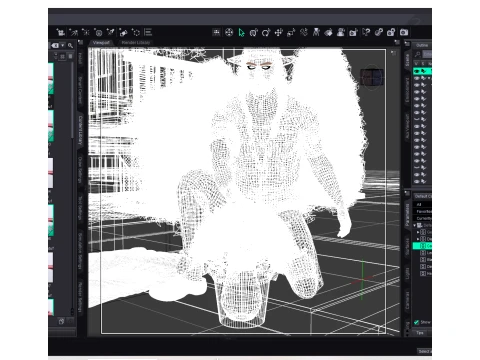This screenshot has width=480, height=360.
Task: Click the magnifier search icon in the left panel
Action: [x=70, y=45]
